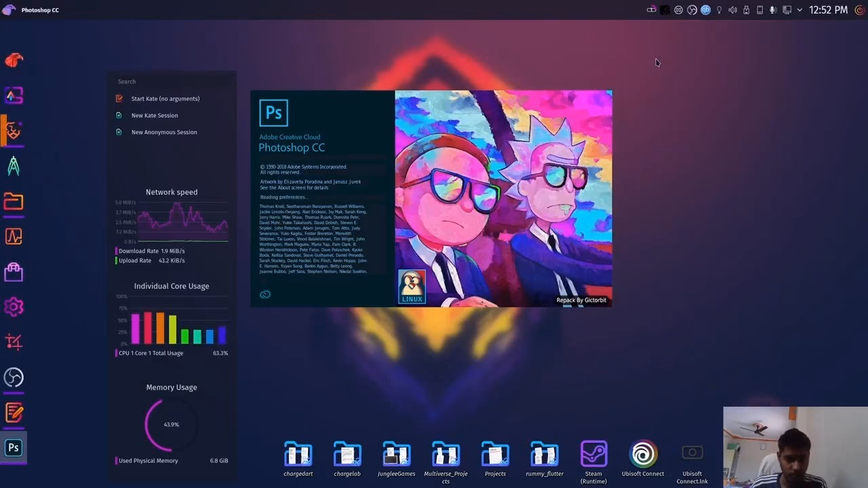Open qBittorrent from the system tray
The height and width of the screenshot is (488, 868).
coord(705,9)
